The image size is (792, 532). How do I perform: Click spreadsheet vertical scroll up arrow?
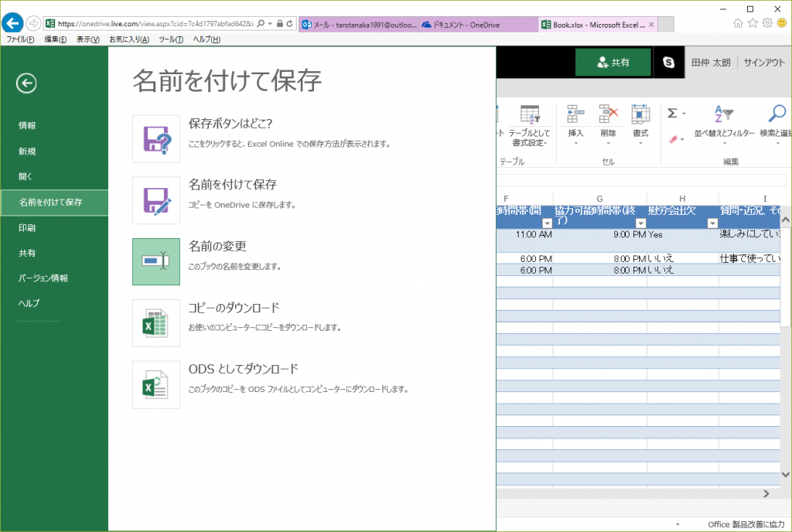point(786,220)
